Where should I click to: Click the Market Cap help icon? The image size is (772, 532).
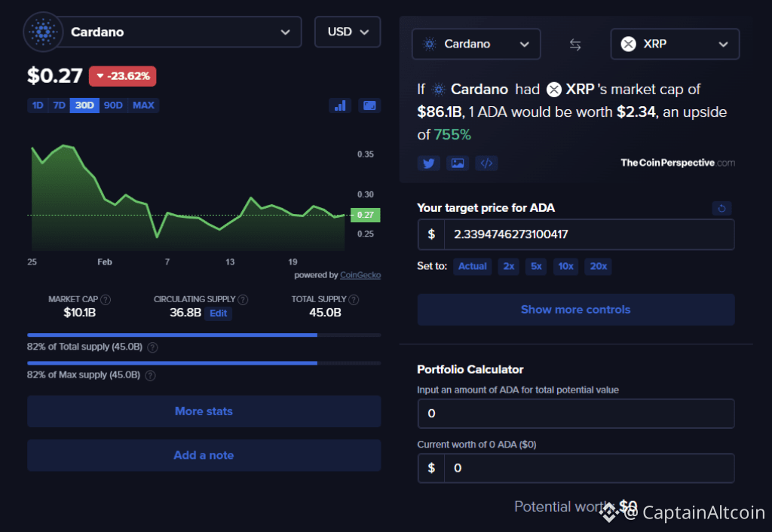point(106,299)
